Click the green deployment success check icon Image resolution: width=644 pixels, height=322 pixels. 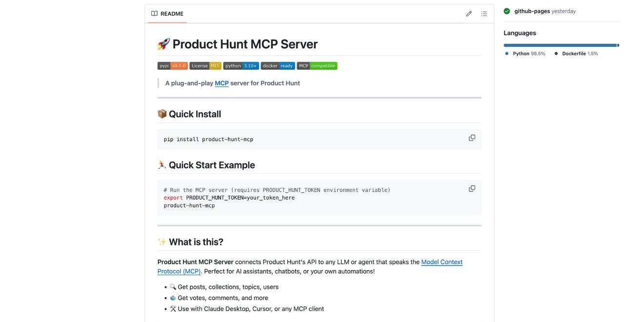pos(507,10)
